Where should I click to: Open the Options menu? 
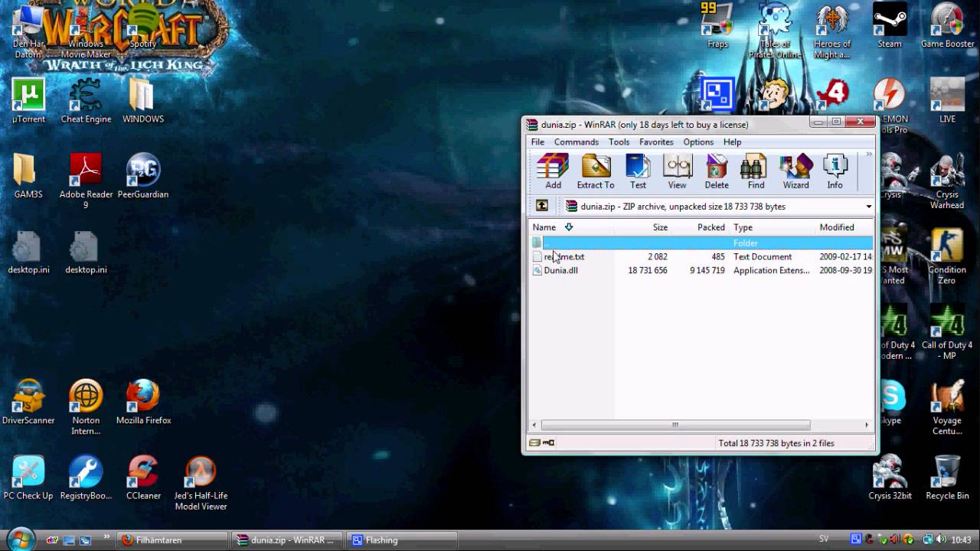point(698,142)
